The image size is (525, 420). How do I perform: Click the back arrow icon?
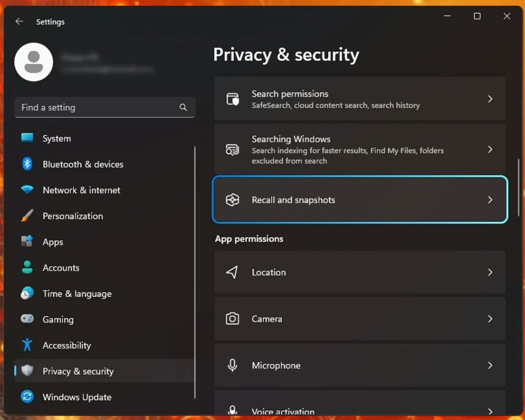(19, 21)
